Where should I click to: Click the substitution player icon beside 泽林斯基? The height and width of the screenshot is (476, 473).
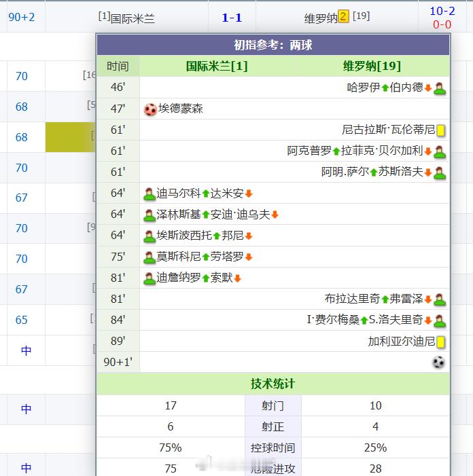pos(150,215)
